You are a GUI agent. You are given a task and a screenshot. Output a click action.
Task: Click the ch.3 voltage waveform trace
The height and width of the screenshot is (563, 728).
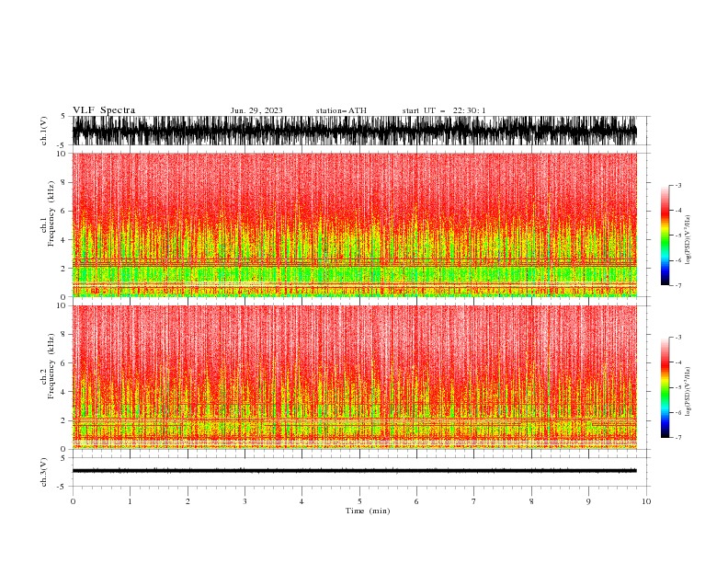(x=354, y=471)
